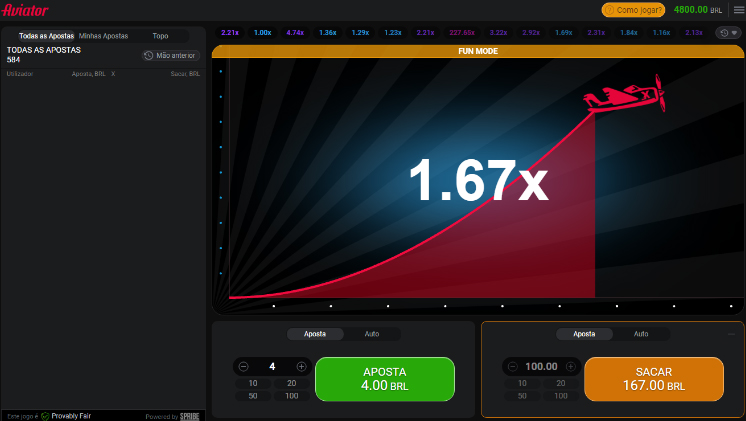This screenshot has width=746, height=421.
Task: Select Auto tab in left bet panel
Action: (x=372, y=334)
